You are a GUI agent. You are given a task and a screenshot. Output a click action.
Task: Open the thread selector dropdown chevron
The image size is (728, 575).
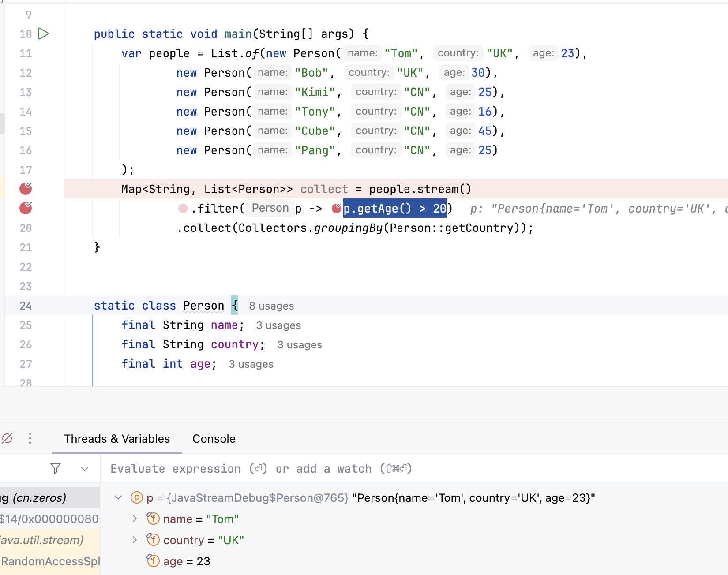click(85, 469)
